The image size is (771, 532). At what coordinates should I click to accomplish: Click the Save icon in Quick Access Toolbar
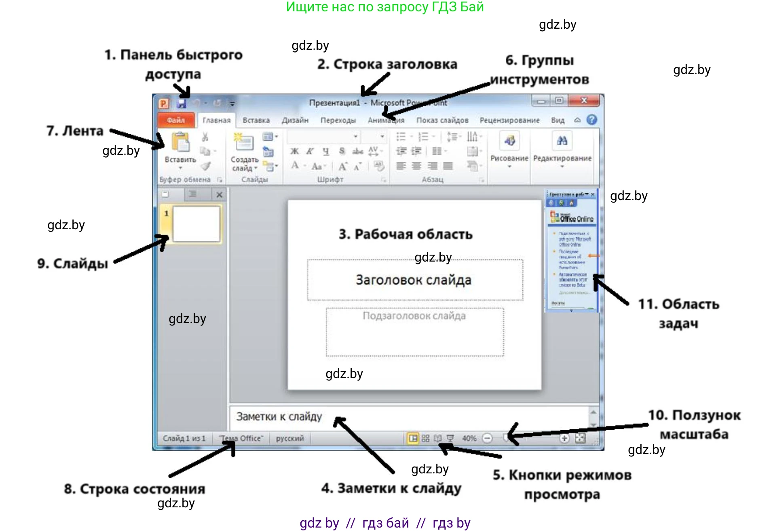coord(181,103)
